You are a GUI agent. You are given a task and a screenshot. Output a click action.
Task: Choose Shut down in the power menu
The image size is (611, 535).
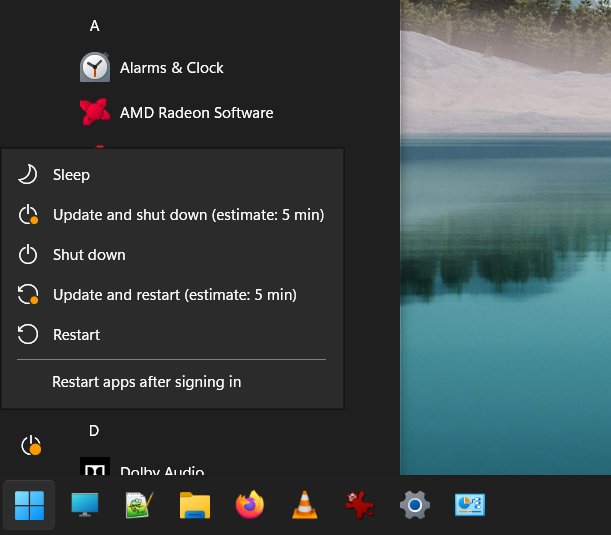point(89,255)
